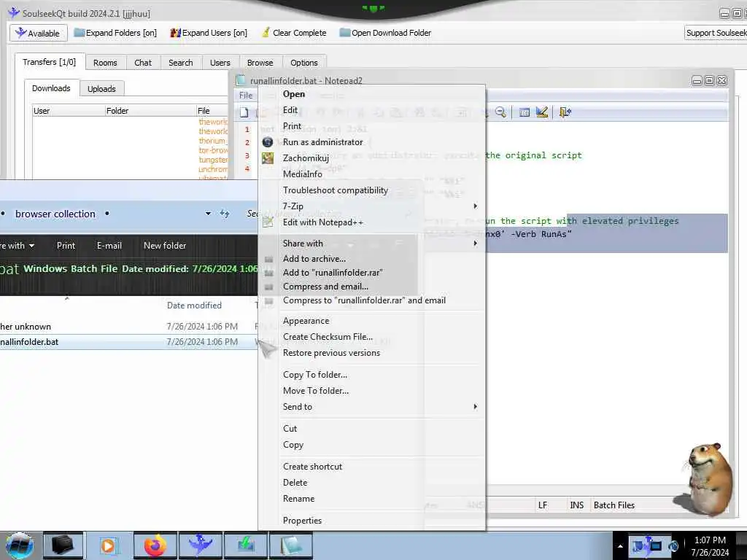Click Open in the context menu
This screenshot has height=560, width=747.
(x=293, y=94)
